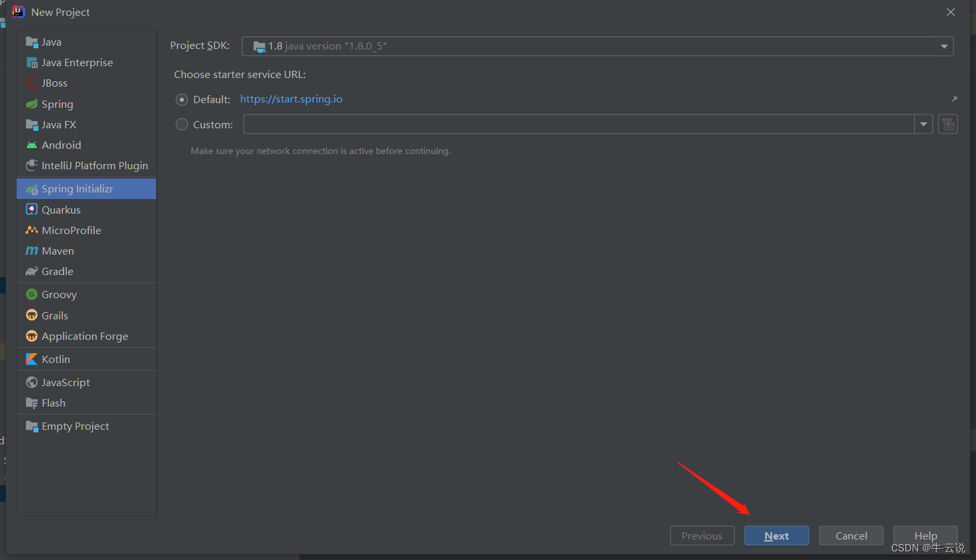Viewport: 976px width, 560px height.
Task: Choose Java Enterprise project type
Action: pos(87,63)
